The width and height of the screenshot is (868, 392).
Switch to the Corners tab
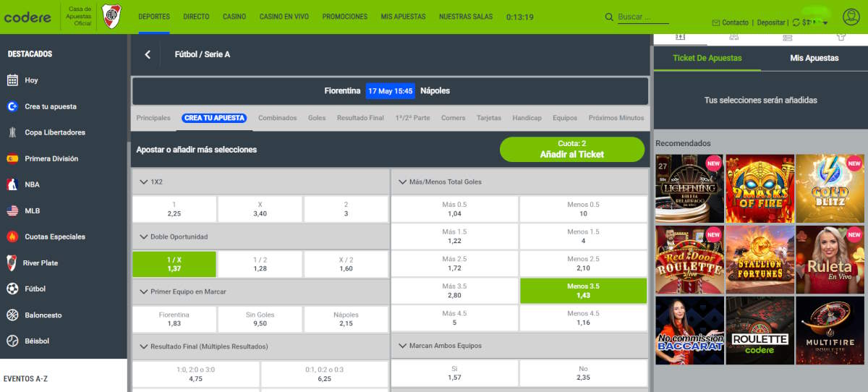coord(454,118)
